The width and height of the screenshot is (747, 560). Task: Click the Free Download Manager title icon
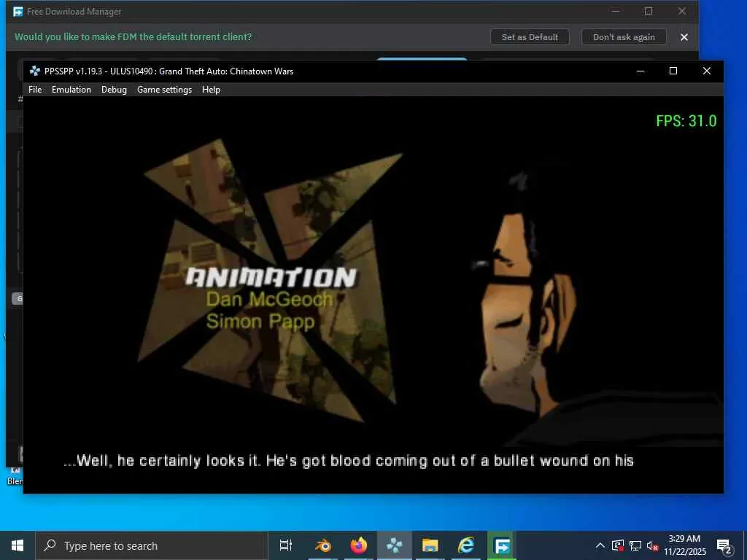point(18,12)
